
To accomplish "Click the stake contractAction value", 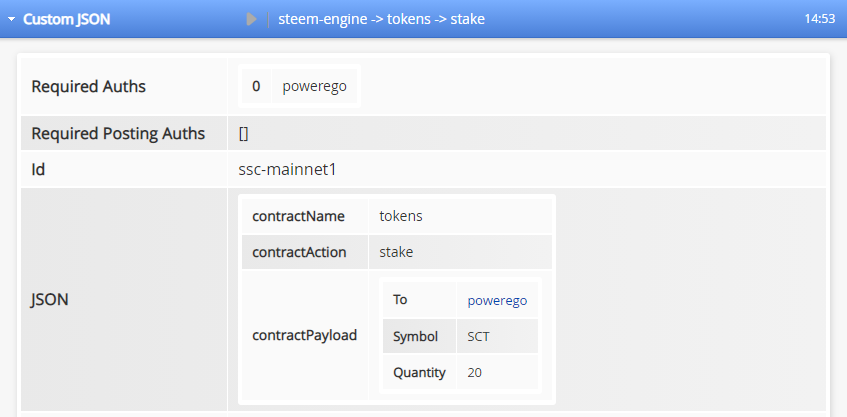I will coord(396,252).
